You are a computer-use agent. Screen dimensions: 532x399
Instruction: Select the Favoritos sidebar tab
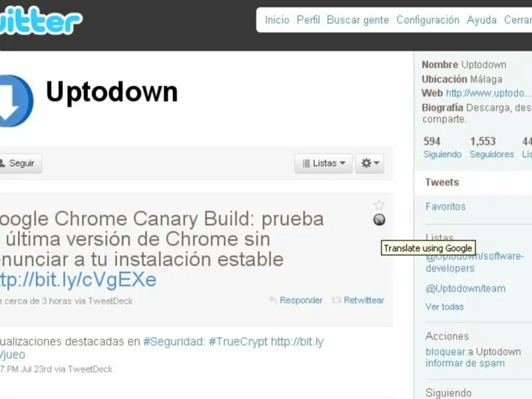click(x=446, y=207)
